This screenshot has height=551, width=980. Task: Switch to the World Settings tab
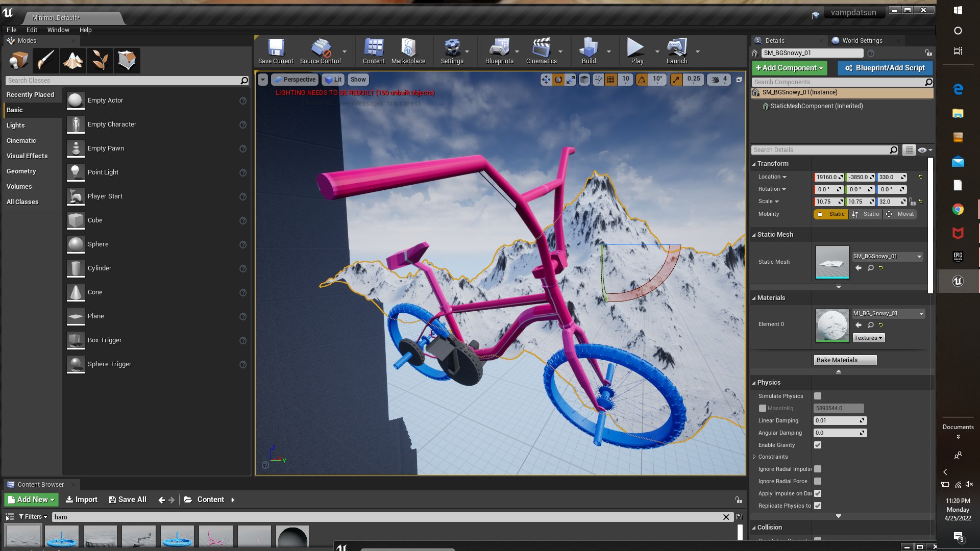(x=862, y=41)
